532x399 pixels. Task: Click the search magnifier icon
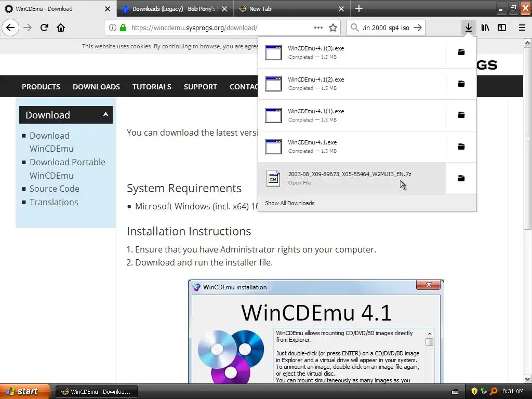(x=354, y=28)
